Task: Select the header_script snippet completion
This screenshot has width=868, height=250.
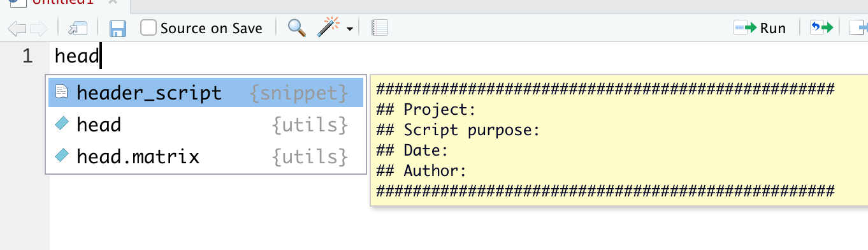Action: tap(206, 93)
